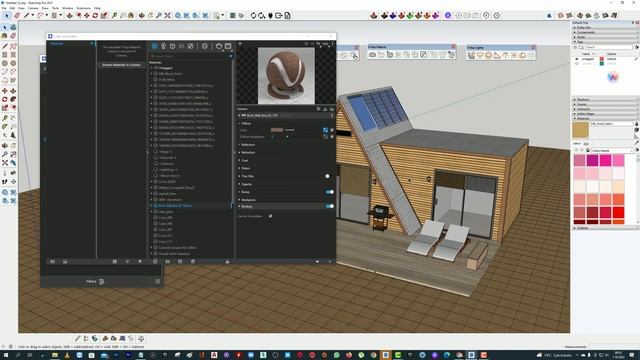This screenshot has width=640, height=360.
Task: Pick the magenta swatch in Materials tray
Action: pos(592,160)
